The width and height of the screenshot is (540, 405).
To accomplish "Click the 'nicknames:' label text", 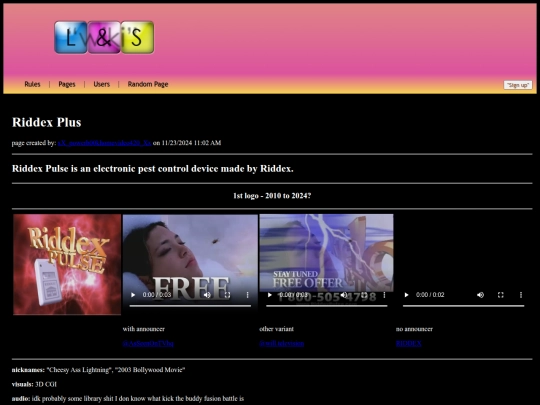I will pos(28,370).
